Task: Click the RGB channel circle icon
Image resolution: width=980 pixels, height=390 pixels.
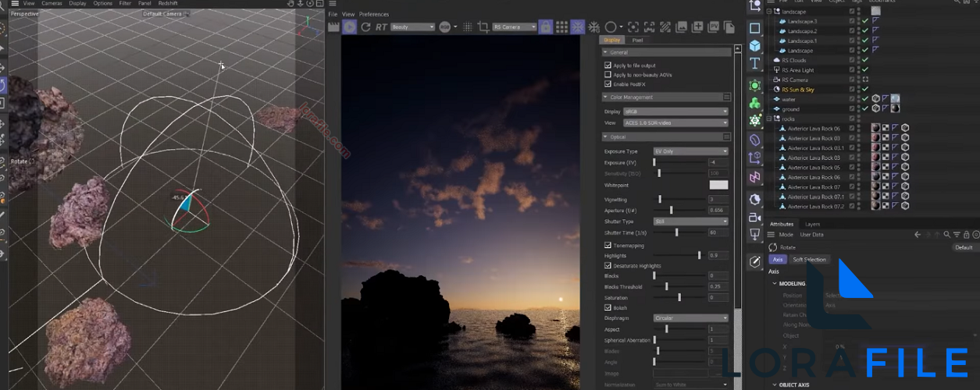Action: [x=444, y=27]
